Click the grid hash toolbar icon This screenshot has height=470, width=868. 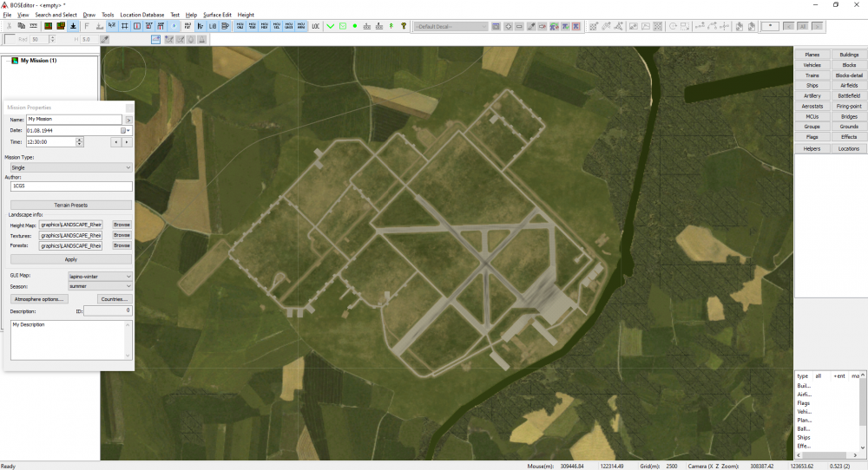tap(125, 27)
